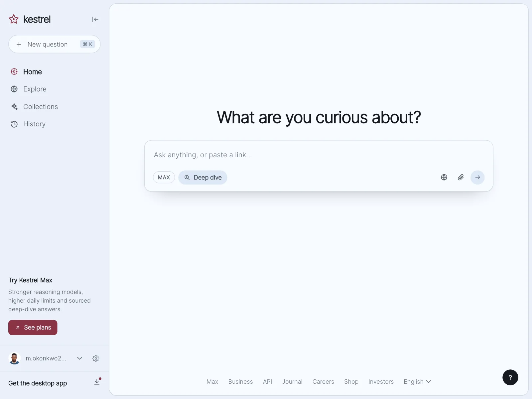This screenshot has width=532, height=399.
Task: Submit the question with the arrow button
Action: 477,178
